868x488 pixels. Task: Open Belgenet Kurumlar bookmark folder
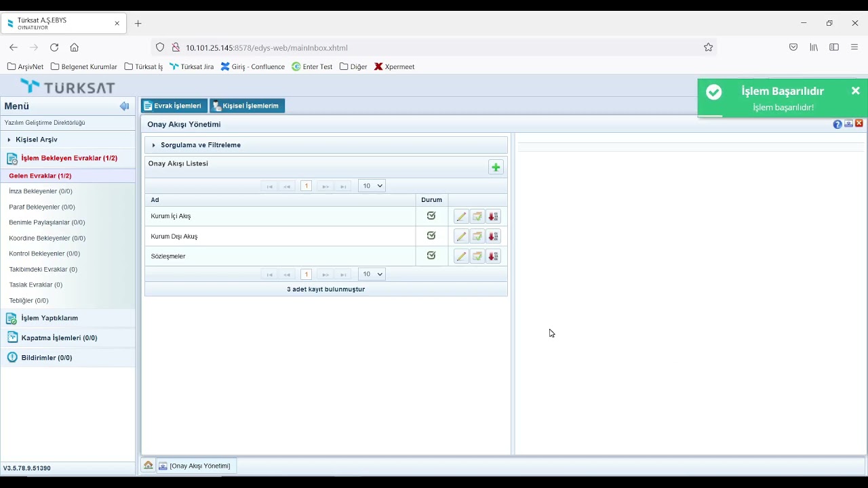tap(84, 66)
